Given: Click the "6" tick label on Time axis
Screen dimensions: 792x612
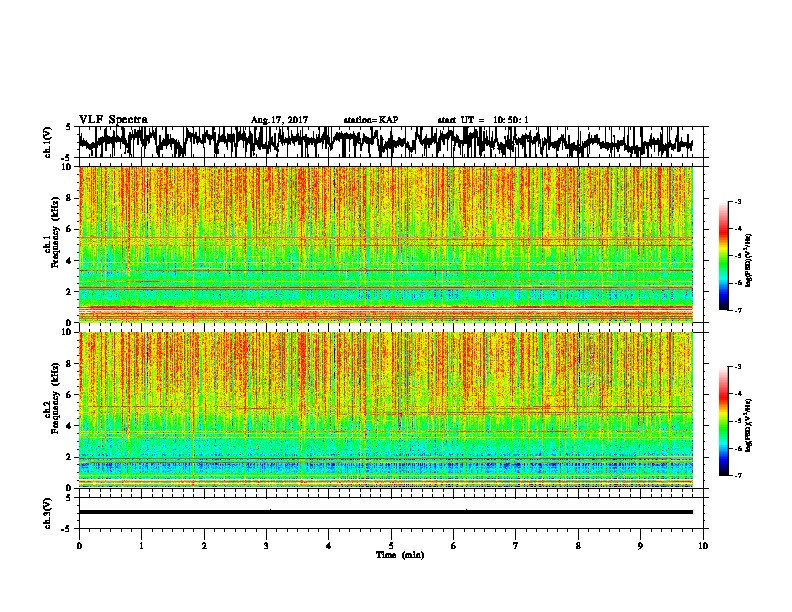Looking at the screenshot, I should (453, 546).
